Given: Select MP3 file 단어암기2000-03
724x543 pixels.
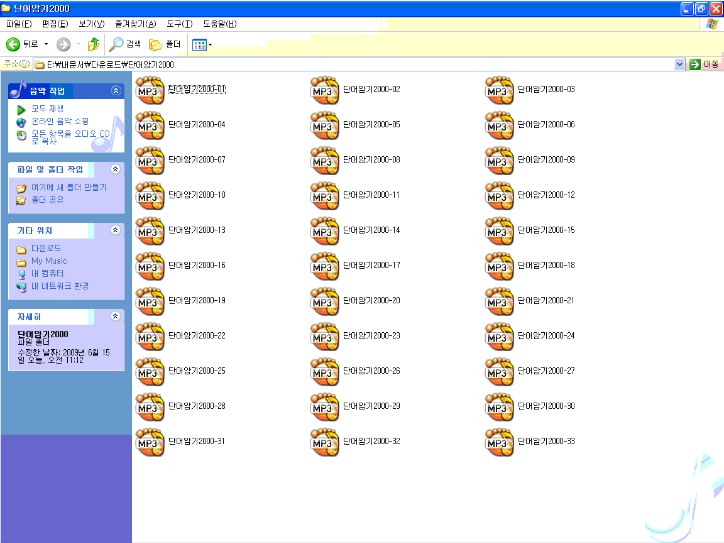Looking at the screenshot, I should (x=530, y=90).
